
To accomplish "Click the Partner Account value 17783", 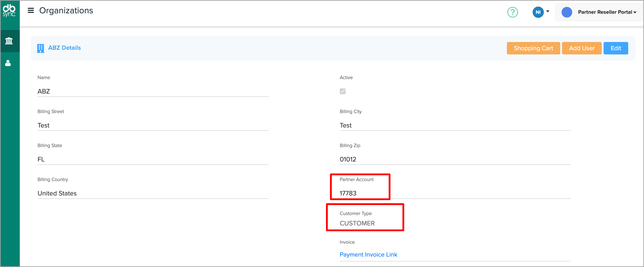I will tap(348, 193).
